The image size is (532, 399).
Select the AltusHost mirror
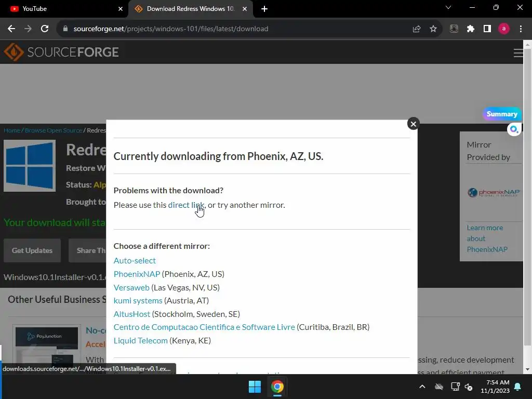[x=132, y=314]
